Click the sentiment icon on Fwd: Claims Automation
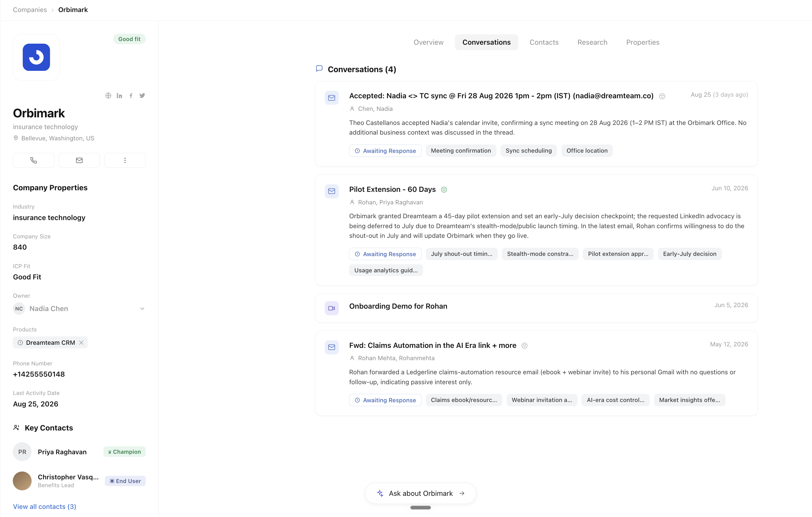 524,346
